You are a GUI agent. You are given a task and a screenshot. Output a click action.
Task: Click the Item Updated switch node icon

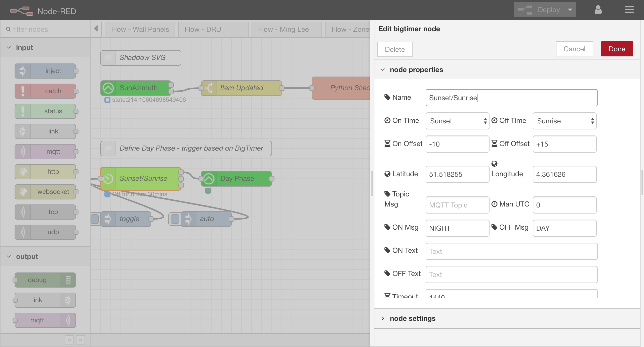coord(209,88)
